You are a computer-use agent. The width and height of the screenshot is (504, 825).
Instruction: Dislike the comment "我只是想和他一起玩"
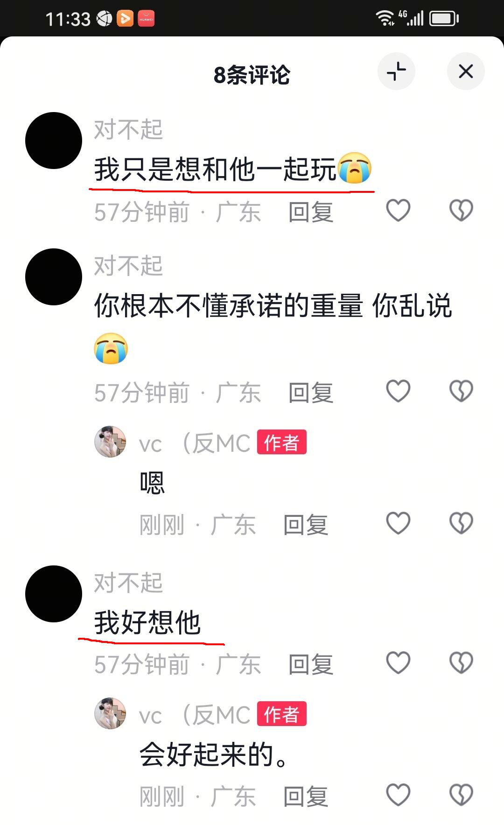click(x=461, y=210)
